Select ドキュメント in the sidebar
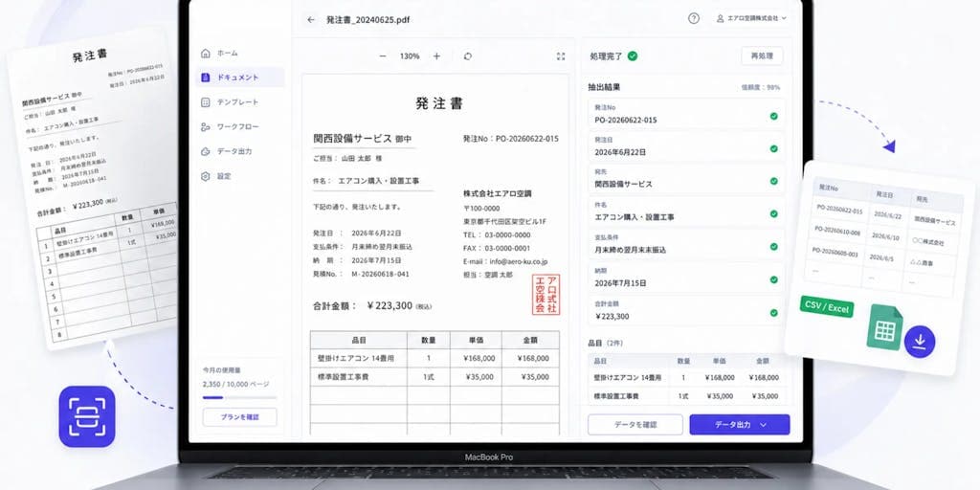This screenshot has width=980, height=490. pyautogui.click(x=240, y=78)
